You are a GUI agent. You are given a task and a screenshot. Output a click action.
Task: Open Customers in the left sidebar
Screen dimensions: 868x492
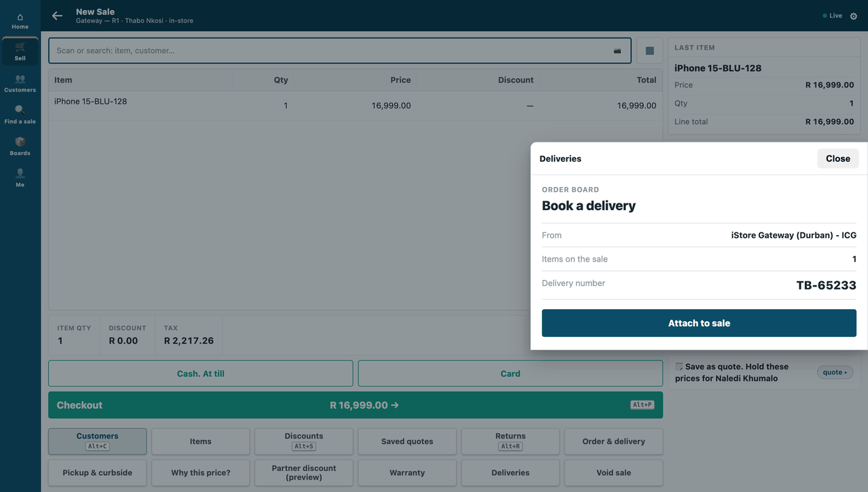point(20,84)
